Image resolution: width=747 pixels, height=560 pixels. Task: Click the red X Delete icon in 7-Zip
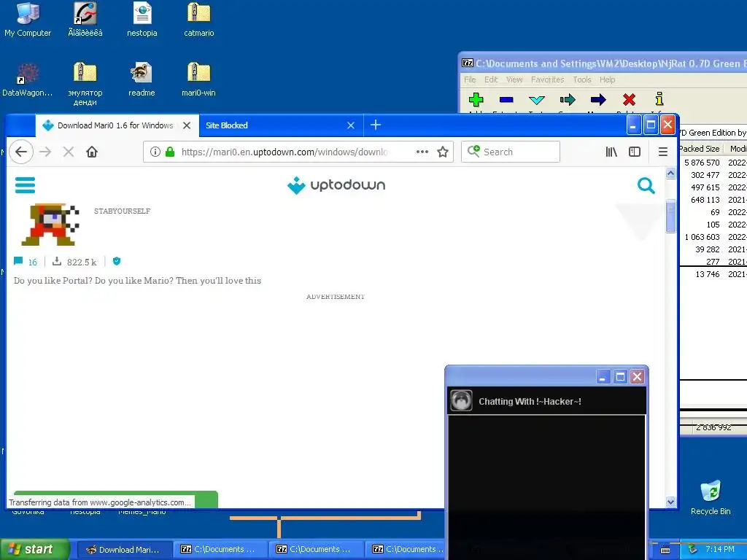(629, 99)
